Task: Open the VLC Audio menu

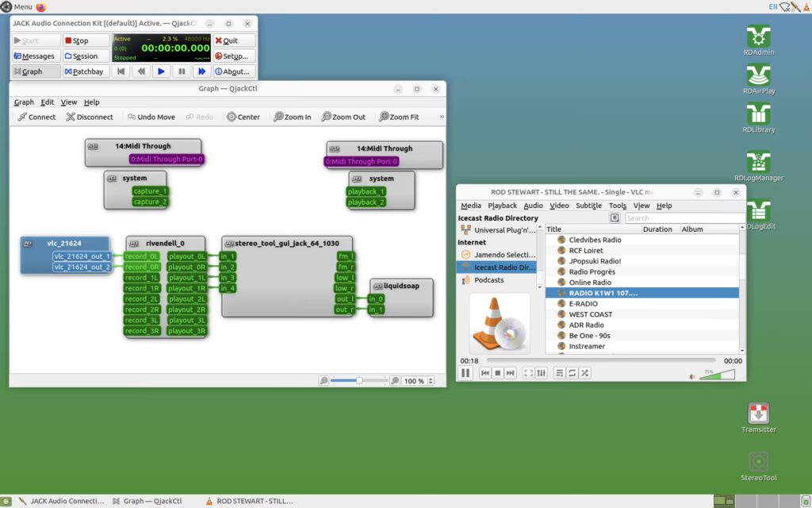Action: pyautogui.click(x=533, y=206)
